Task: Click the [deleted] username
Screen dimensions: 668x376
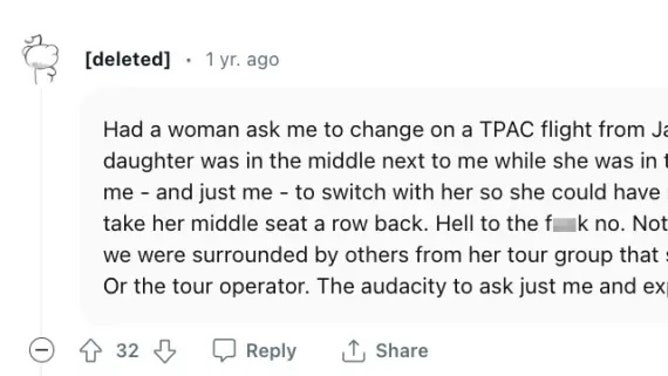Action: click(128, 59)
